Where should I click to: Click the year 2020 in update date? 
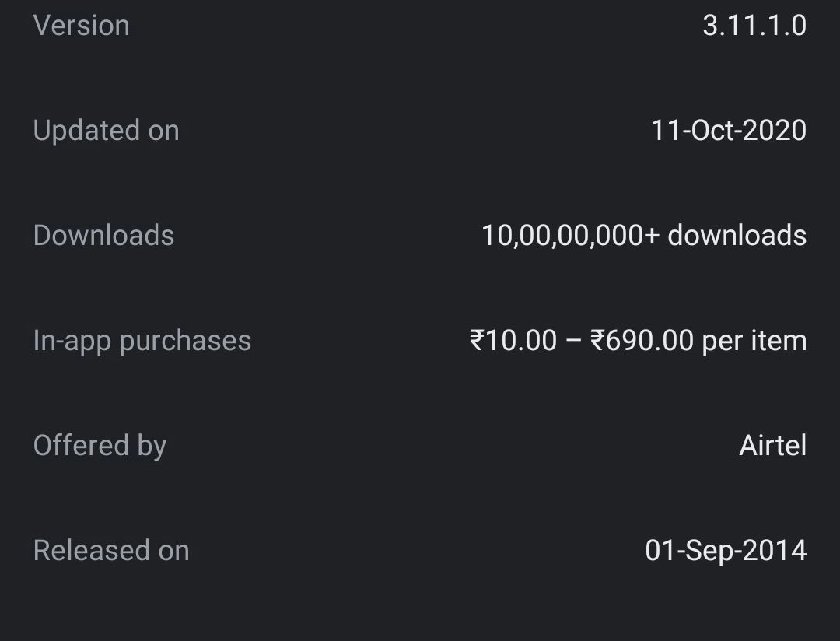(x=775, y=131)
